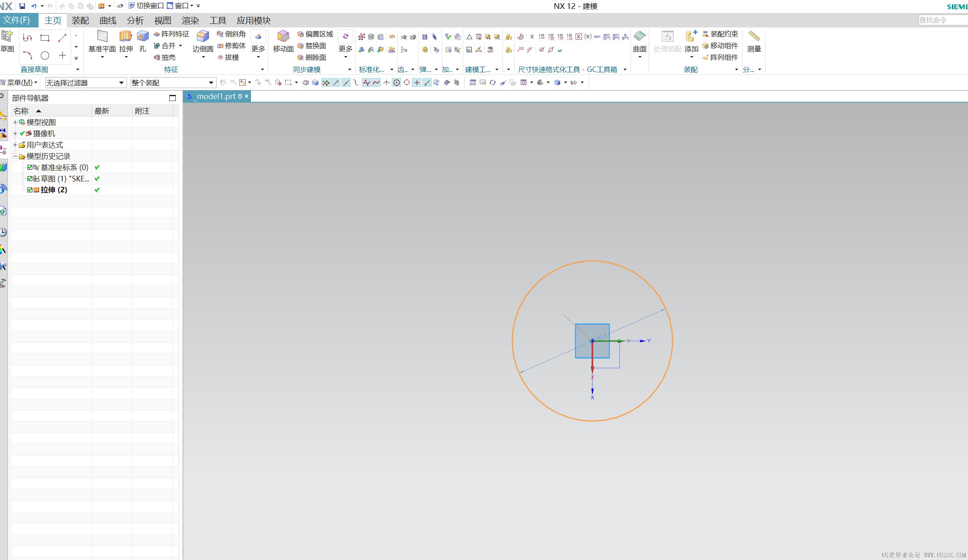968x560 pixels.
Task: Switch to the 曲线 ribbon tab
Action: (x=108, y=20)
